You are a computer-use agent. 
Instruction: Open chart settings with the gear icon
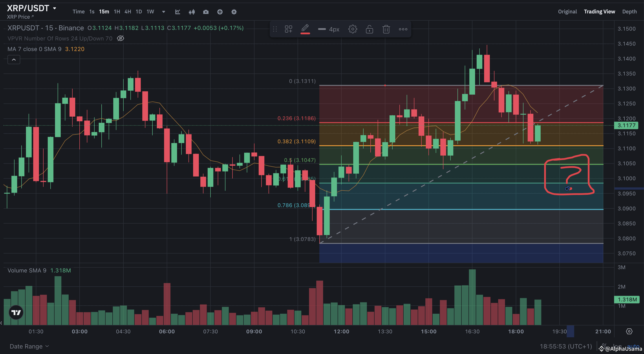[x=234, y=12]
